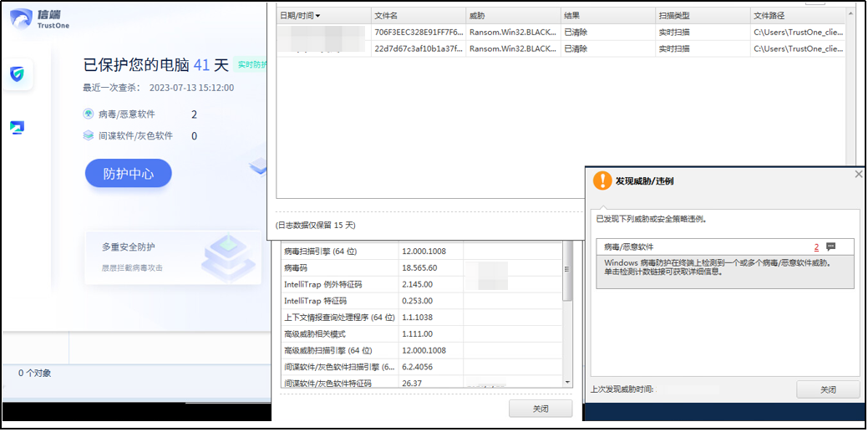This screenshot has height=432, width=868.
Task: Click the TrustOne eagle logo
Action: (21, 19)
